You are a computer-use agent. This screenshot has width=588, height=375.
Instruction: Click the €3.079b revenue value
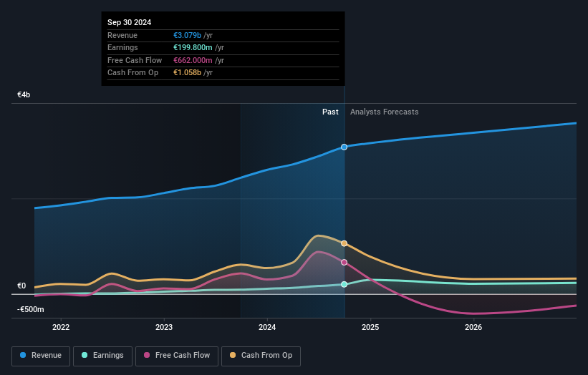pyautogui.click(x=187, y=35)
